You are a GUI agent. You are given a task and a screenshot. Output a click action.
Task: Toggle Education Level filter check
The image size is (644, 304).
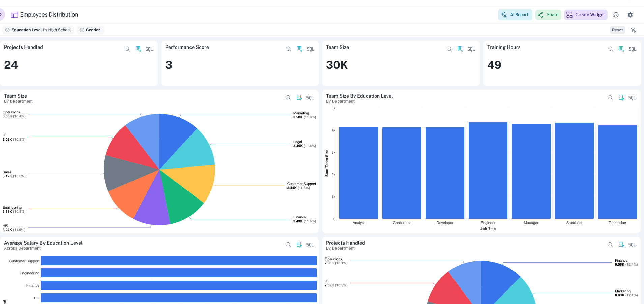7,30
